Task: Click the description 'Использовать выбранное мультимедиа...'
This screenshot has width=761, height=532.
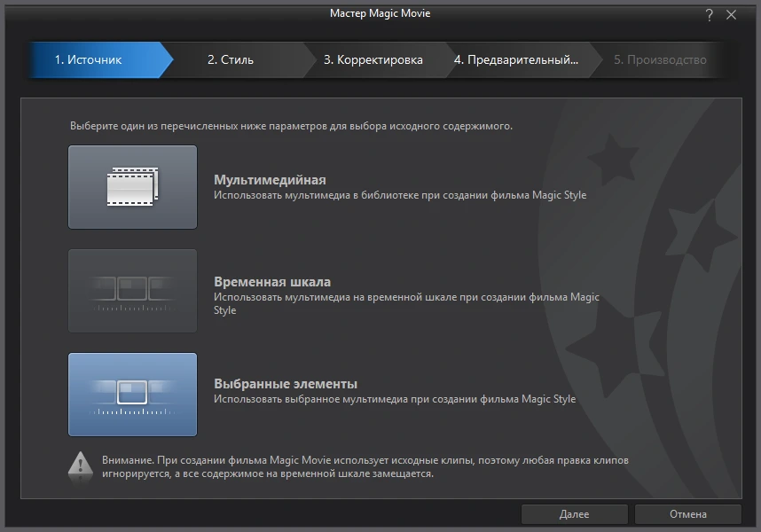Action: 395,399
